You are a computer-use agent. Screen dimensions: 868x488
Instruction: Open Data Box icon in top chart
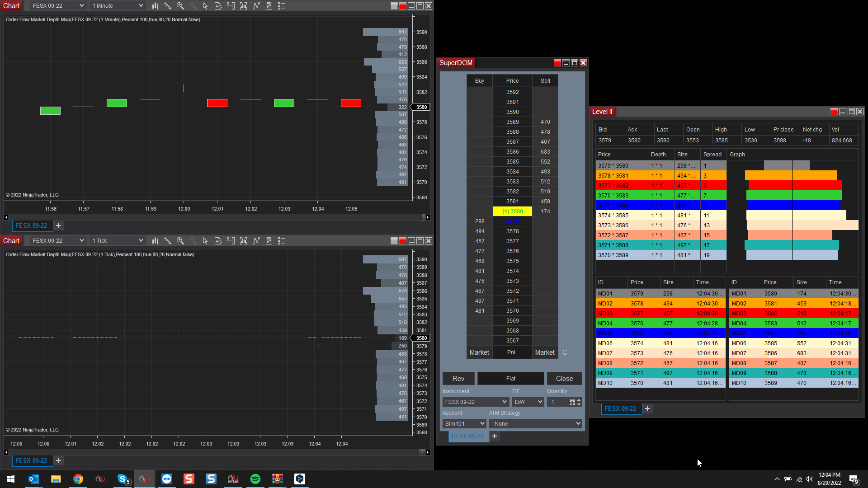218,6
